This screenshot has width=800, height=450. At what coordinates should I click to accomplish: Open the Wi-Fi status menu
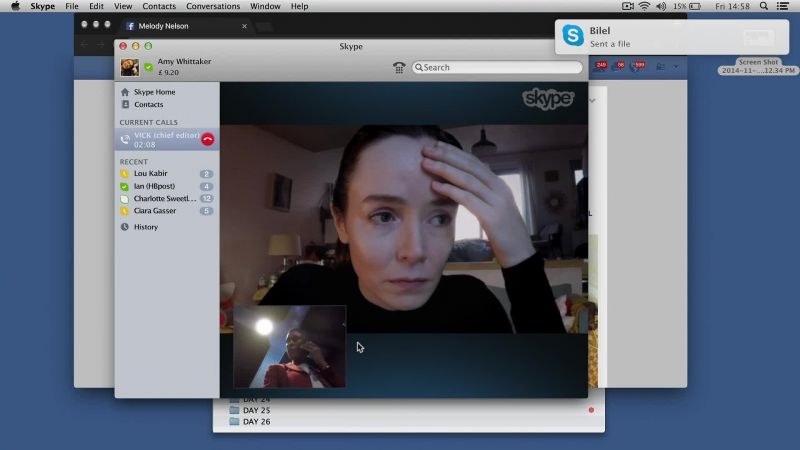tap(644, 6)
